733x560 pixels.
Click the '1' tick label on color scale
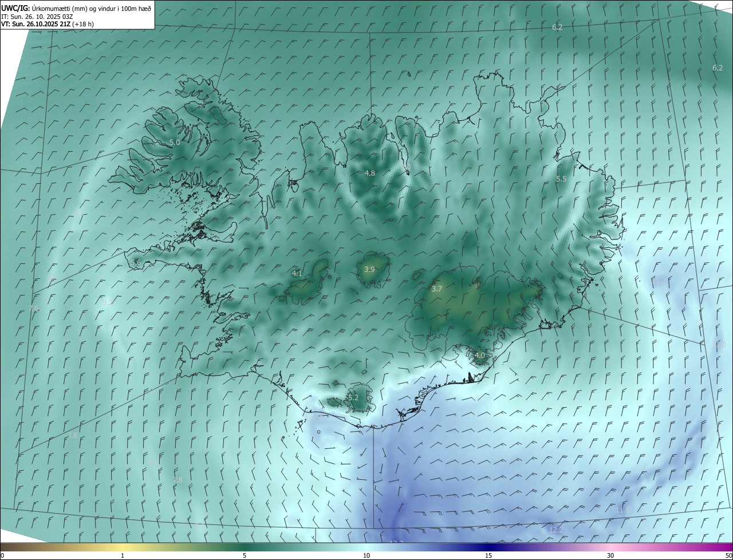[123, 555]
